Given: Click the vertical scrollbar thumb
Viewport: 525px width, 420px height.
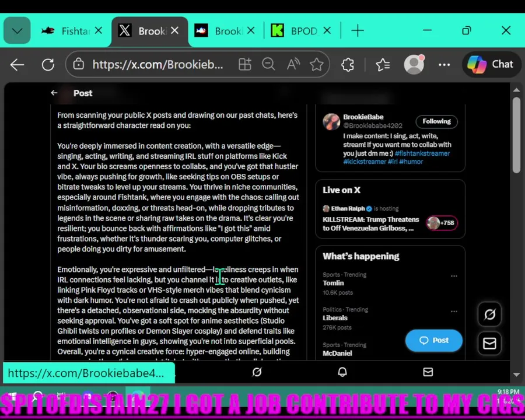Looking at the screenshot, I should [516, 135].
